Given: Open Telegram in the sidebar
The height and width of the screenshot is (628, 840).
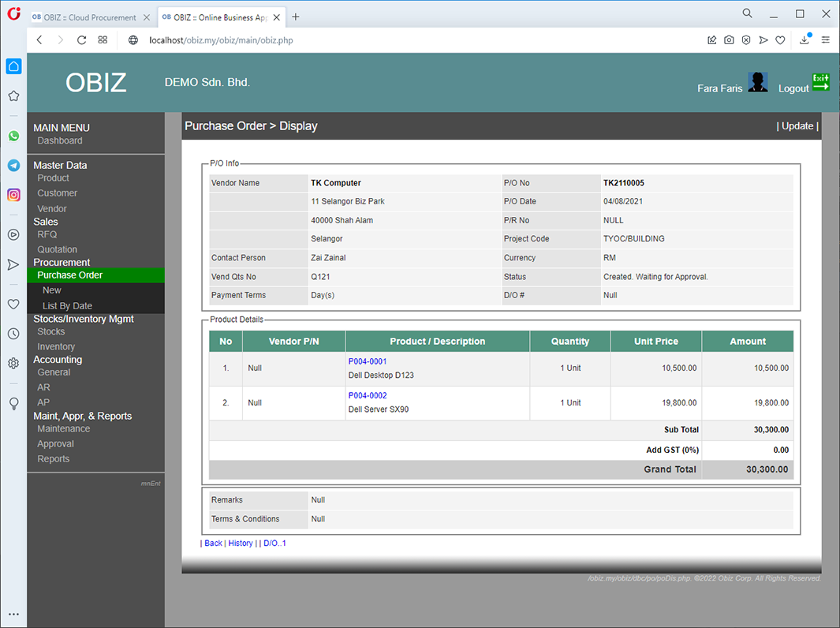Looking at the screenshot, I should pos(13,164).
